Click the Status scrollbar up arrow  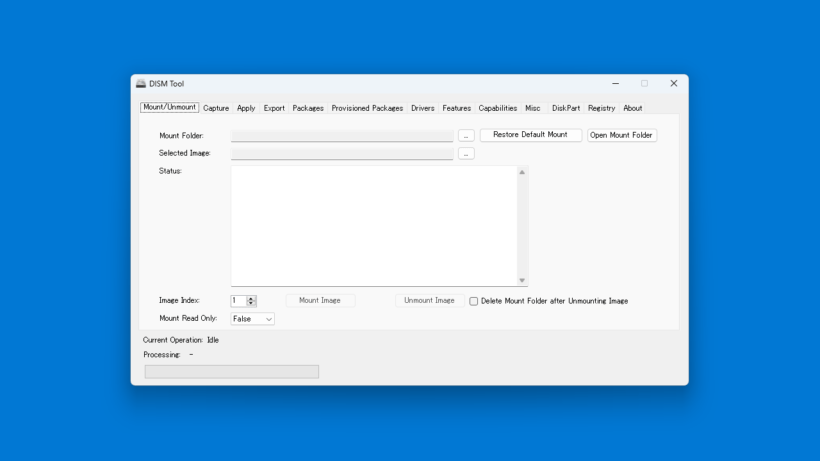pyautogui.click(x=522, y=172)
